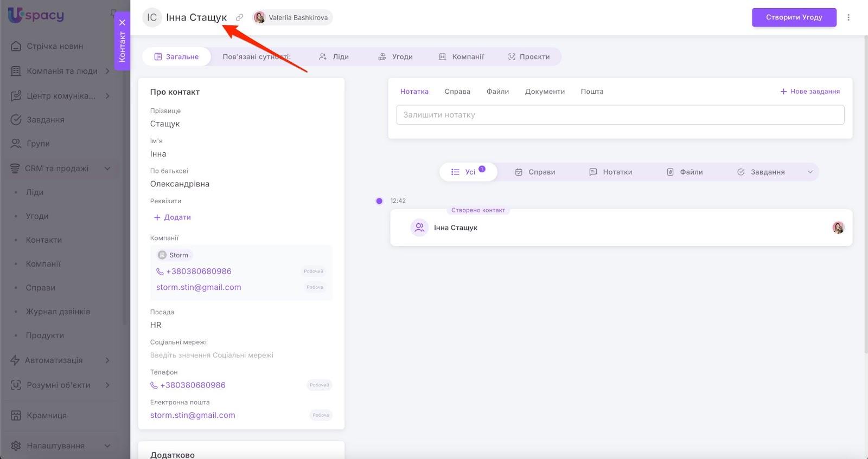Screen dimensions: 868x459
Task: Close the Контакт side panel
Action: click(x=123, y=22)
